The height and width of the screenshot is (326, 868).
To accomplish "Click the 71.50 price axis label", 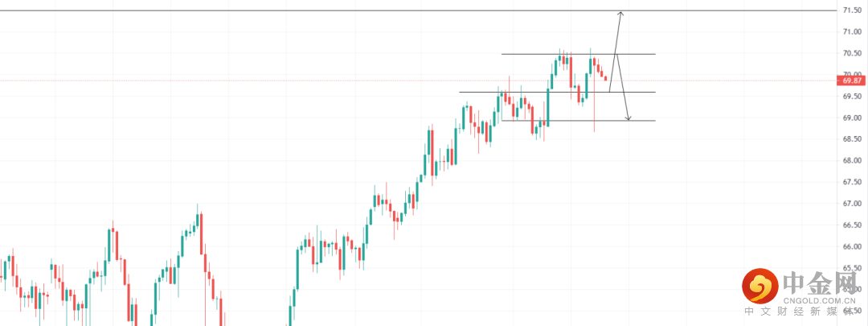I will click(852, 10).
